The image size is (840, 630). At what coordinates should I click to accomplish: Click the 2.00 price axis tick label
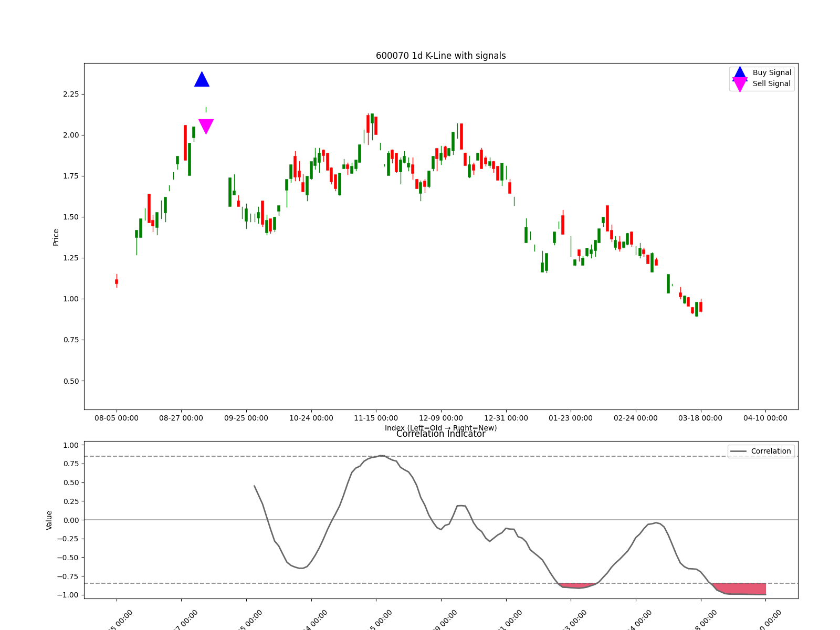click(x=71, y=135)
